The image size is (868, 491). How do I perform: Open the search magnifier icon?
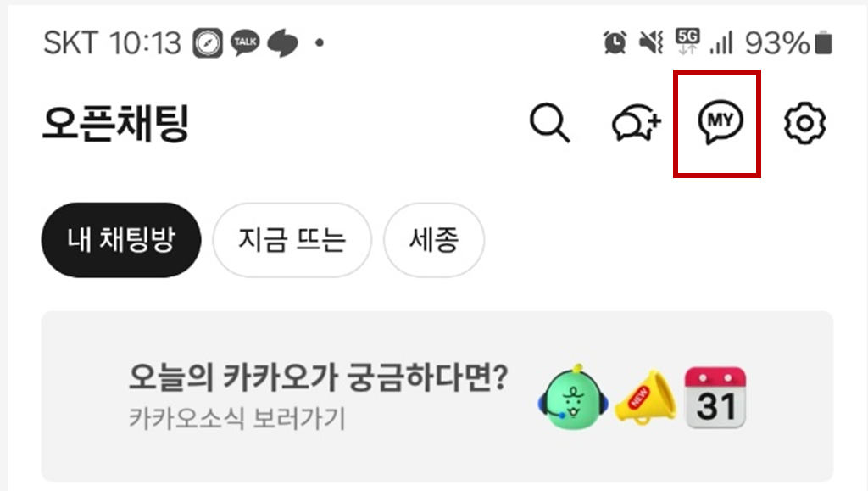[549, 123]
